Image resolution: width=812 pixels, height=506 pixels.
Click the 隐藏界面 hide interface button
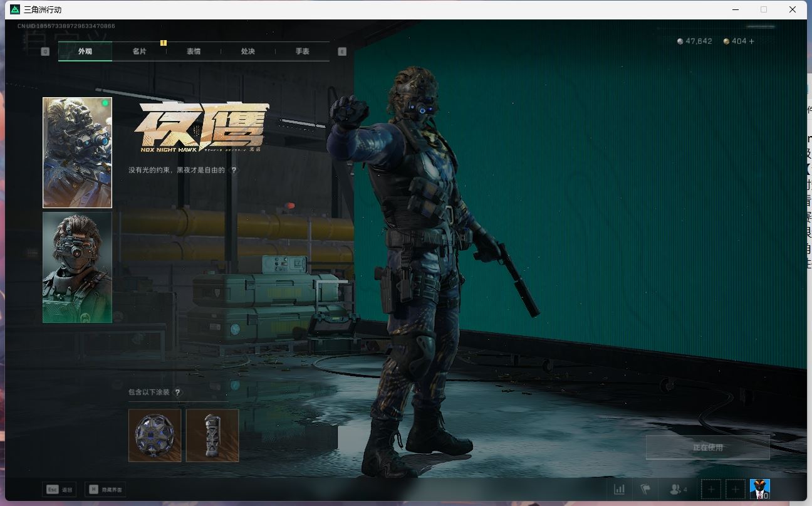[105, 490]
